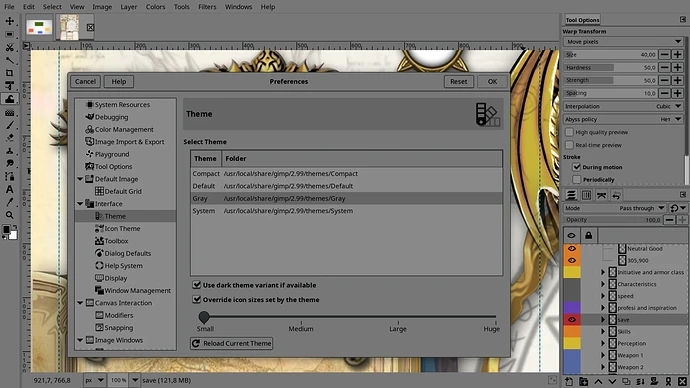Select the Clone tool
The height and width of the screenshot is (388, 690).
coord(9,151)
